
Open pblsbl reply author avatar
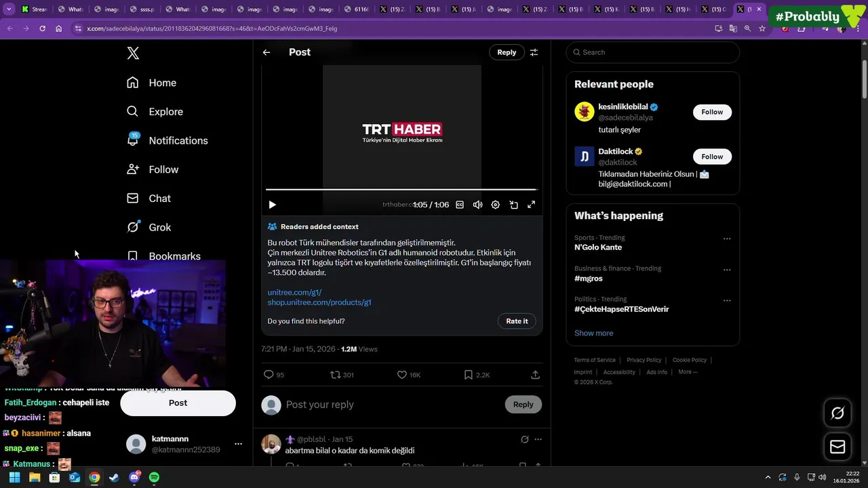tap(271, 444)
